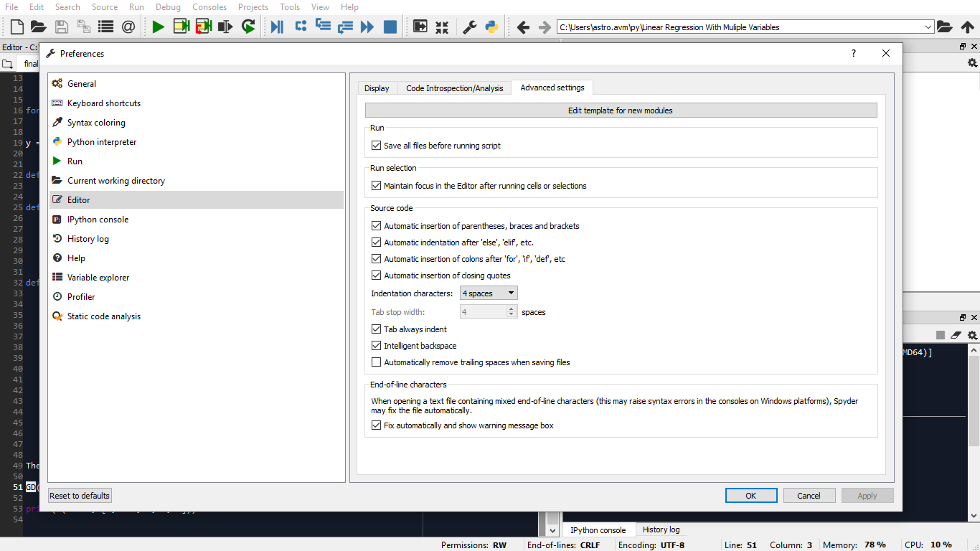980x551 pixels.
Task: Open the Indentation characters dropdown
Action: [x=489, y=293]
